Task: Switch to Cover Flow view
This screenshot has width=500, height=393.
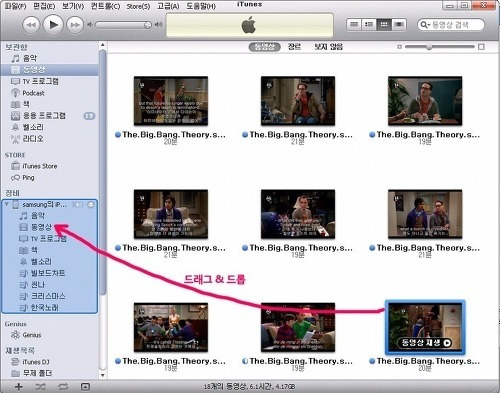Action: 399,24
